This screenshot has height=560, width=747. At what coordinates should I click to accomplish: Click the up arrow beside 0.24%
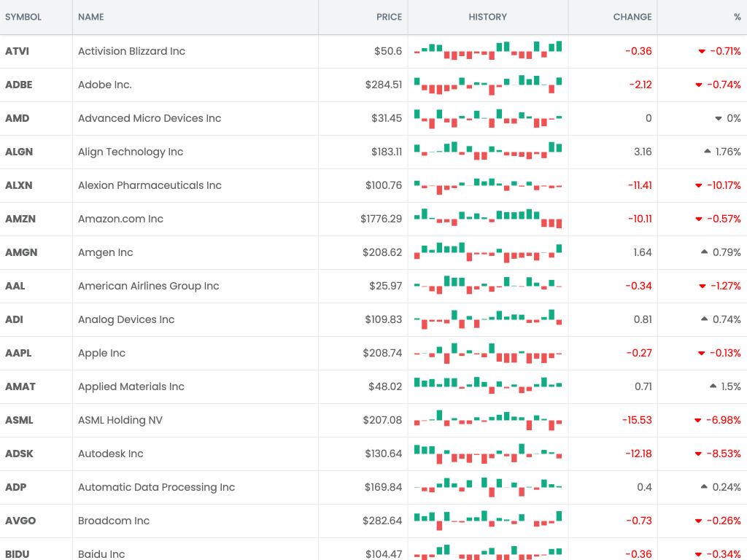[x=705, y=486]
